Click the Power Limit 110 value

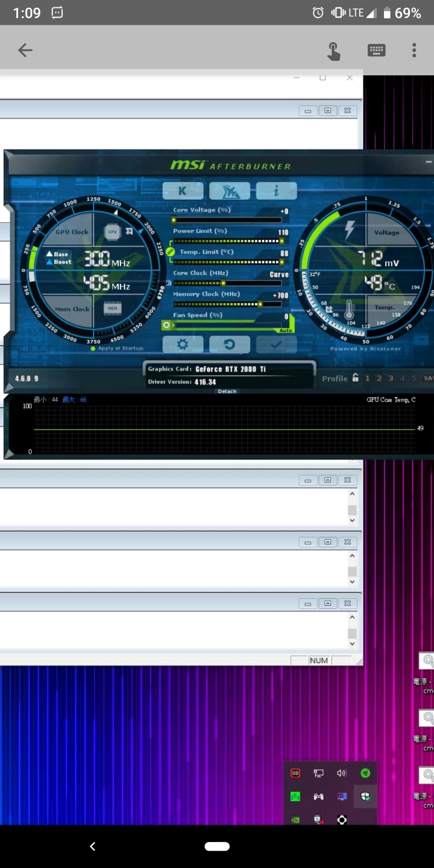coord(283,232)
